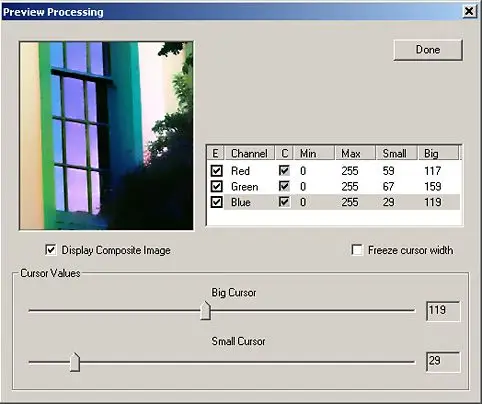The width and height of the screenshot is (482, 404).
Task: Toggle the Blue channel E checkbox
Action: click(x=217, y=202)
